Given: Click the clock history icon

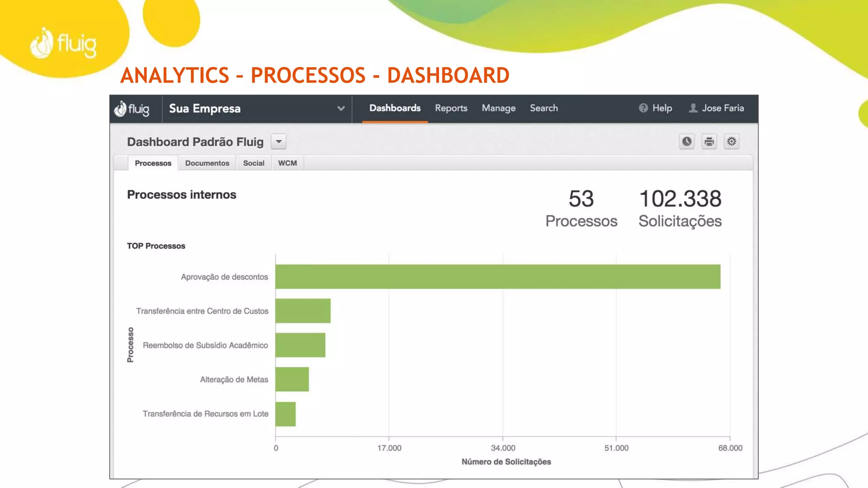Looking at the screenshot, I should pos(687,141).
